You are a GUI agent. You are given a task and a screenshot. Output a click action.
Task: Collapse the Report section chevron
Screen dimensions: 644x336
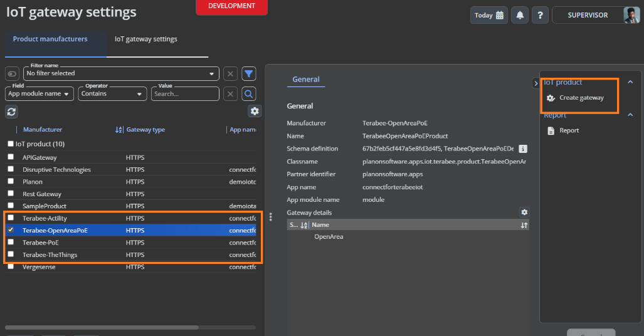[630, 115]
